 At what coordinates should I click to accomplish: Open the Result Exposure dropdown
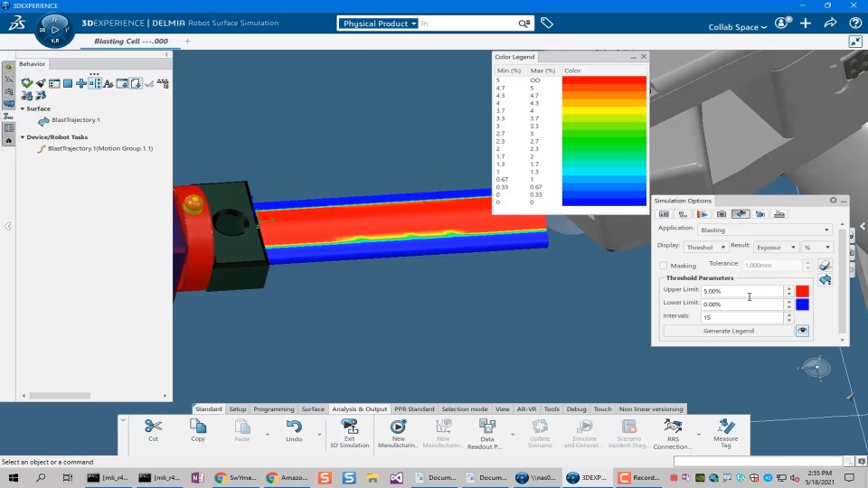click(776, 248)
